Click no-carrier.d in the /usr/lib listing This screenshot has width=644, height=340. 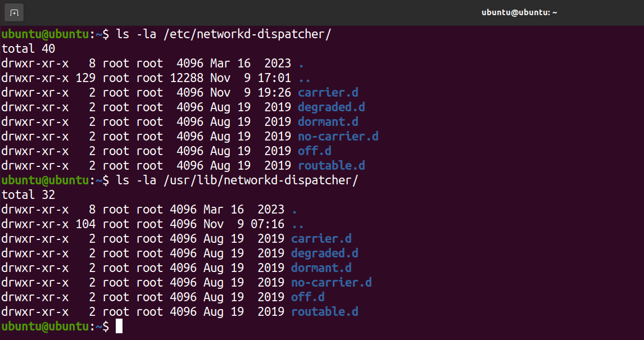[332, 283]
